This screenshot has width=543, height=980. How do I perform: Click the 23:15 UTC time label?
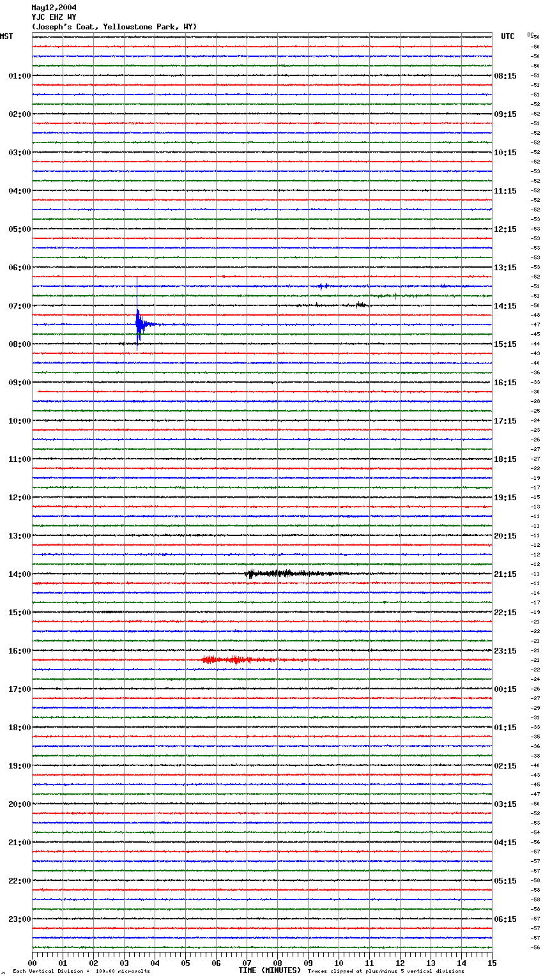505,651
